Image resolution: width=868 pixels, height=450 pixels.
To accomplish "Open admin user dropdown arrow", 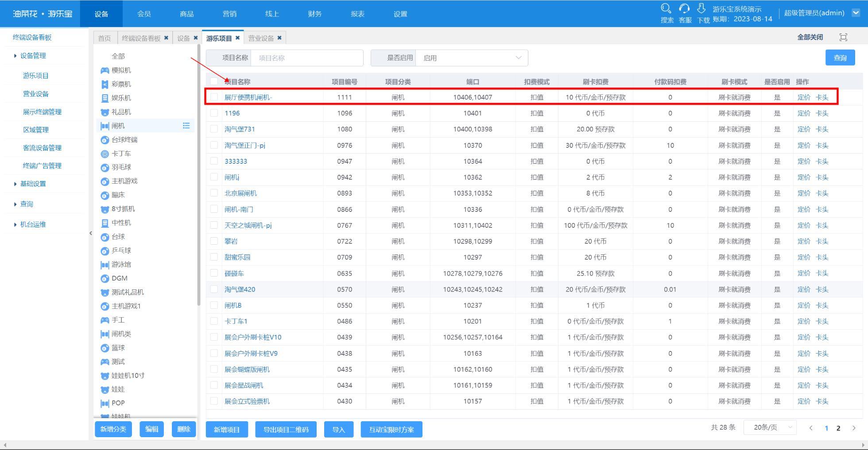I will coord(856,13).
